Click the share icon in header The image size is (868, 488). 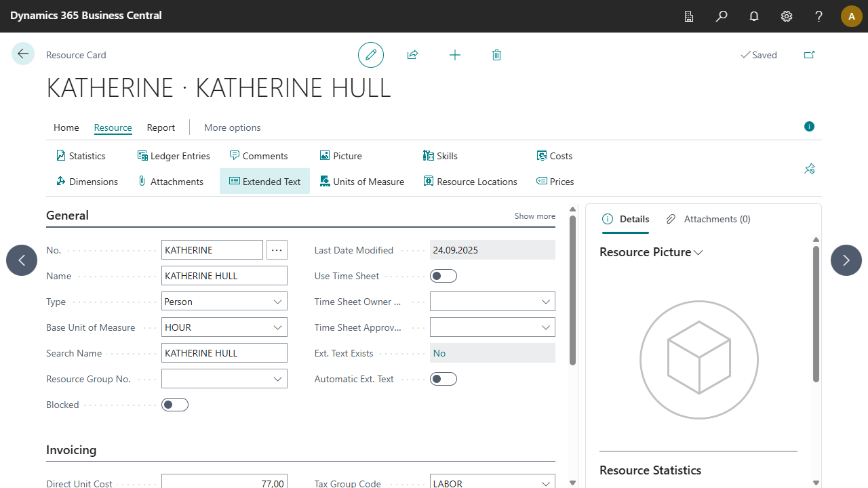pos(412,55)
